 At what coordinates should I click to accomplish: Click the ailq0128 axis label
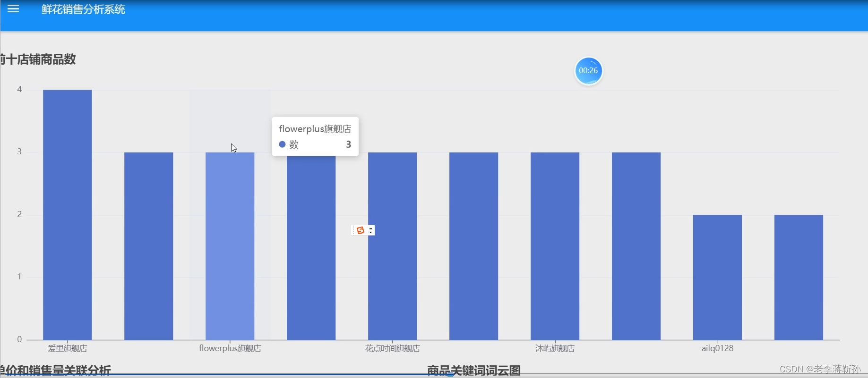(718, 348)
